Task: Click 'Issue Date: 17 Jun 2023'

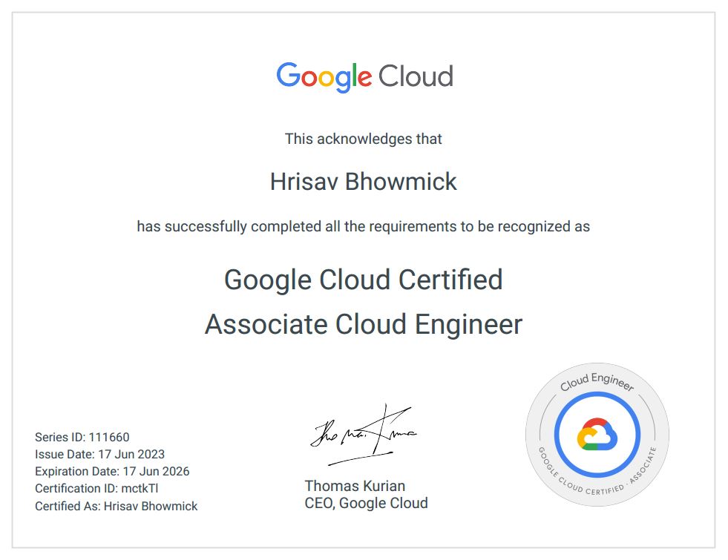Action: 100,454
